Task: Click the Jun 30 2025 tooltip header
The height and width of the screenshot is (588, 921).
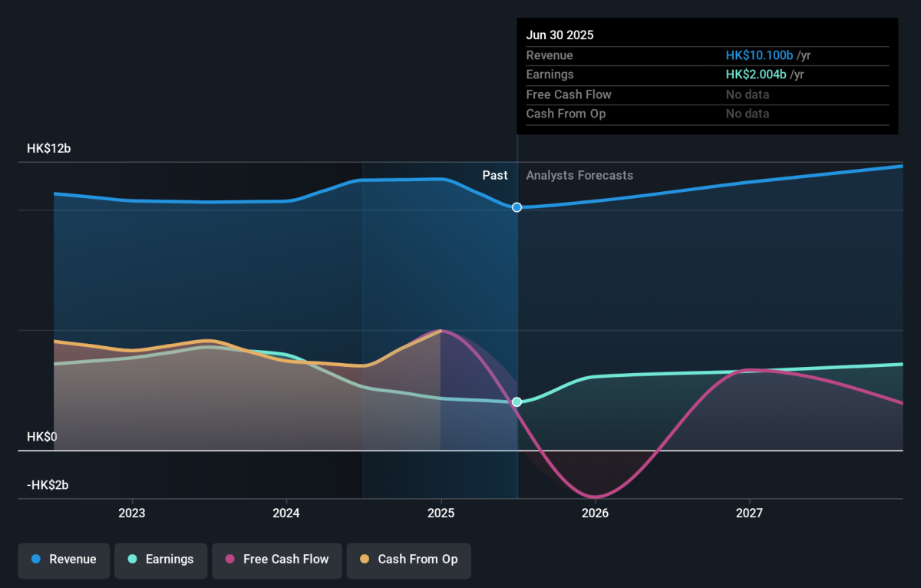Action: pos(560,35)
